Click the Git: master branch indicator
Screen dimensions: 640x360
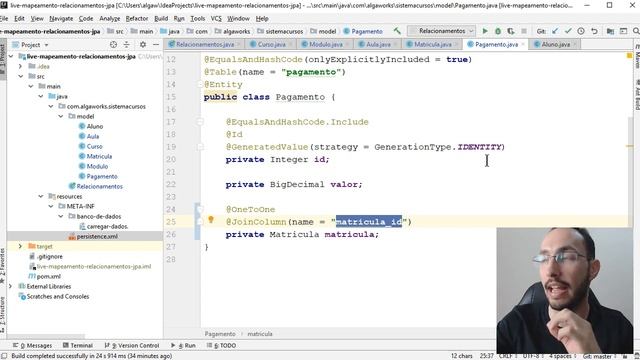[599, 356]
